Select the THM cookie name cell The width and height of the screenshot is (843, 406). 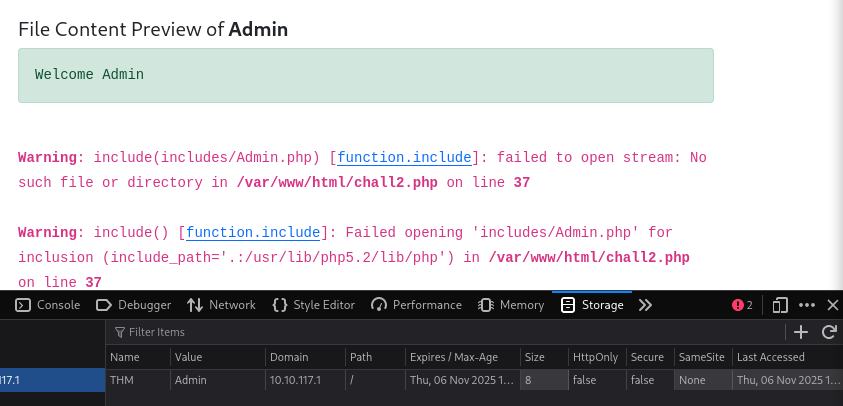click(138, 380)
